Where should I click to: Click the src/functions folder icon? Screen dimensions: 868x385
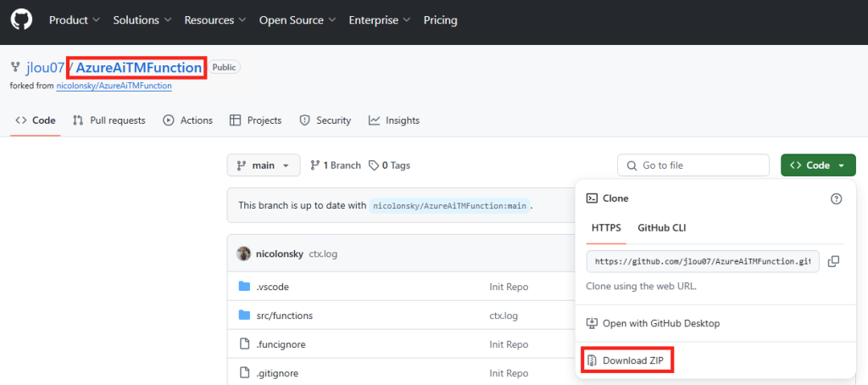[x=244, y=315]
